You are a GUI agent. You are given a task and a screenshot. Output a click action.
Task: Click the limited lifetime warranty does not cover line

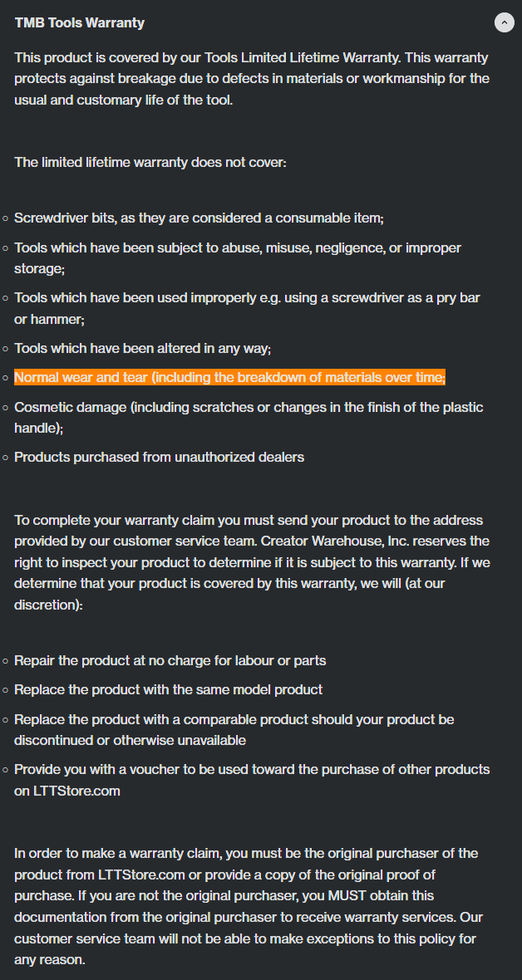(x=150, y=163)
